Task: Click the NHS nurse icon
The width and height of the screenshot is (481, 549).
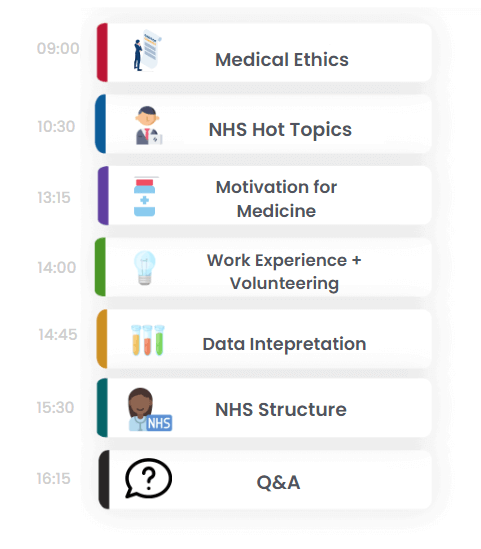Action: (150, 409)
